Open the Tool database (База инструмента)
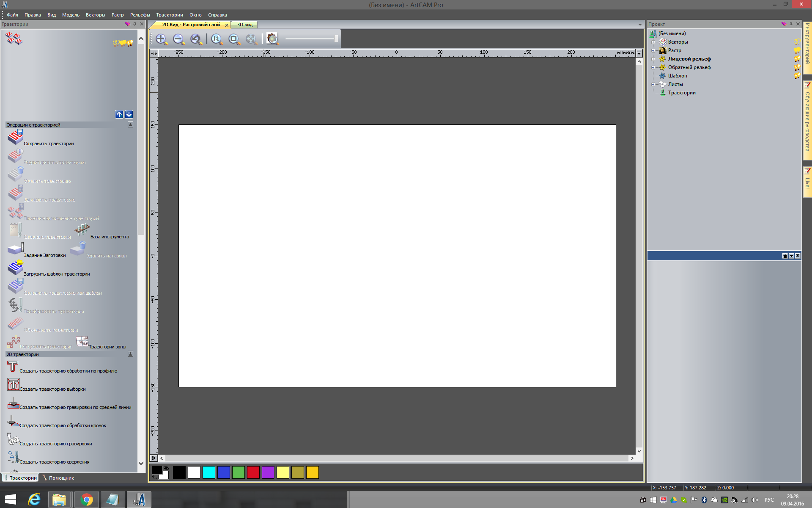Viewport: 812px width, 508px height. [x=82, y=230]
